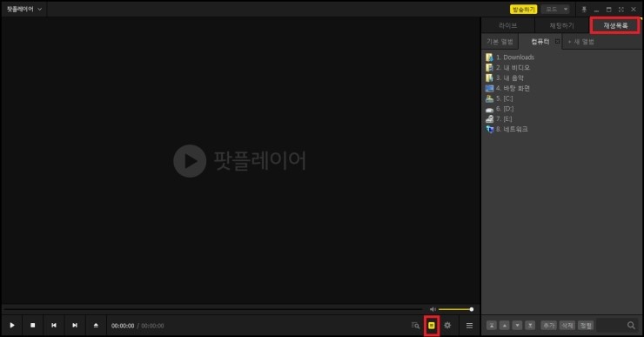
Task: Adjust the yellow volume slider
Action: (455, 309)
